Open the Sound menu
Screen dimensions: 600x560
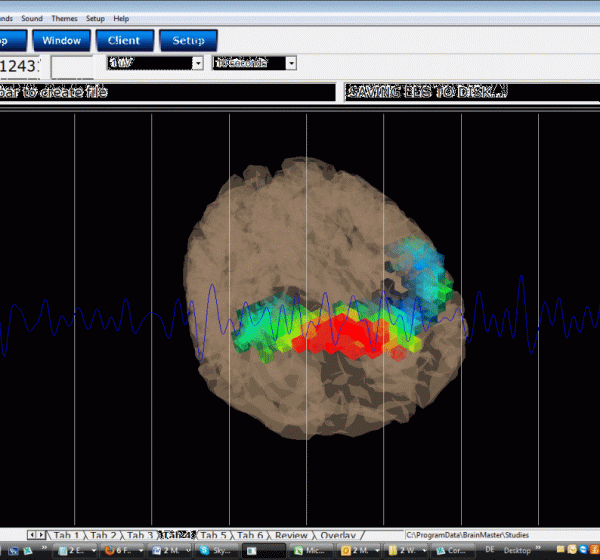click(32, 18)
